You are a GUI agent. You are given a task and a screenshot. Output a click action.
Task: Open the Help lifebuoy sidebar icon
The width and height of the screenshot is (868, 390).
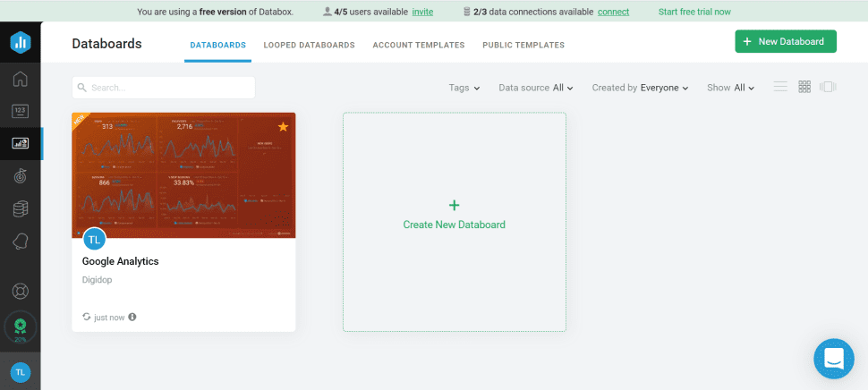point(20,292)
